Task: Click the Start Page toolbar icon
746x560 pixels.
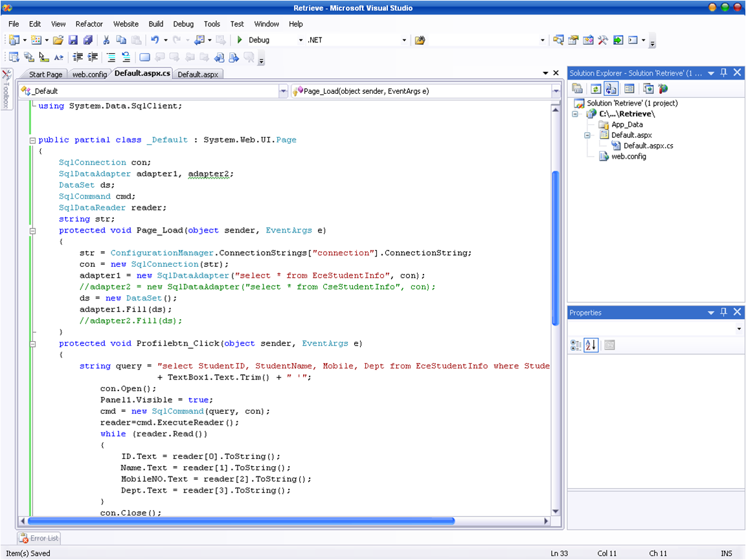Action: coord(618,40)
